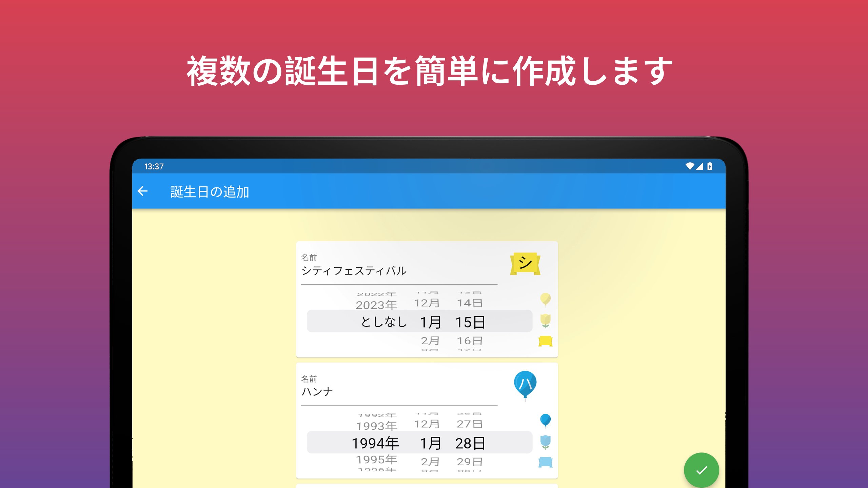Go back using the arrow icon
This screenshot has height=488, width=868.
point(143,191)
